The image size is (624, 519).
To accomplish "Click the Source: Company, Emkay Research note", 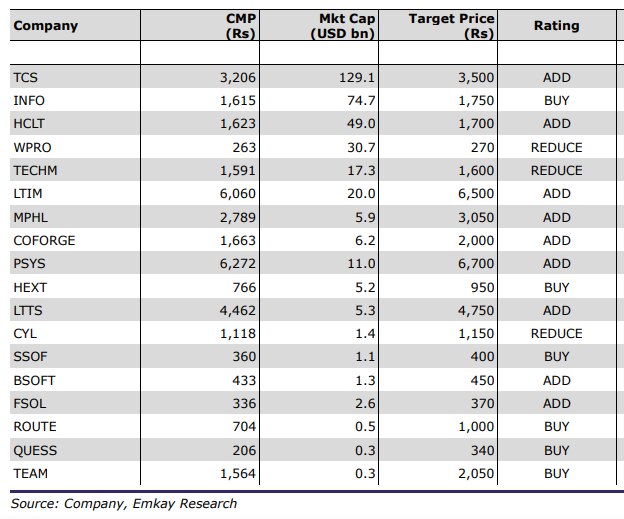I will [x=124, y=503].
